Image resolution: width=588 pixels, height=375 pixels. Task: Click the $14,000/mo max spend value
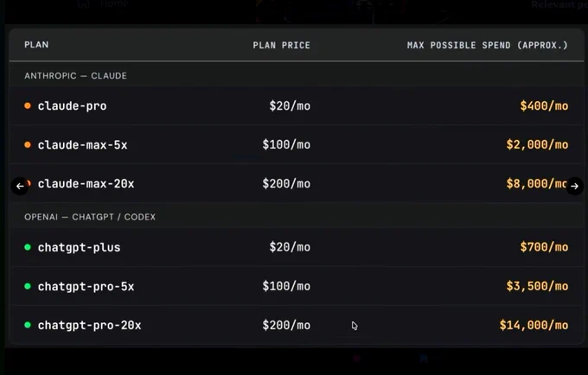coord(534,325)
